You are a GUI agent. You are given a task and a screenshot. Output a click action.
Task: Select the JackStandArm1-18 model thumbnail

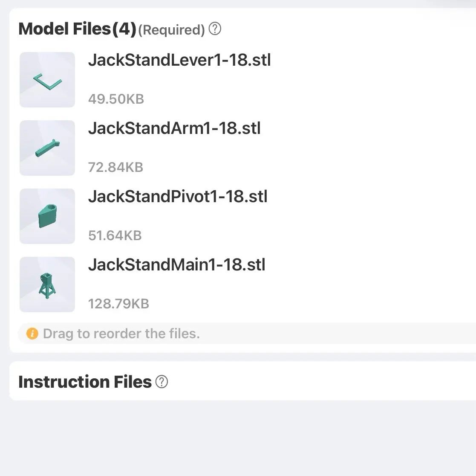pos(47,148)
